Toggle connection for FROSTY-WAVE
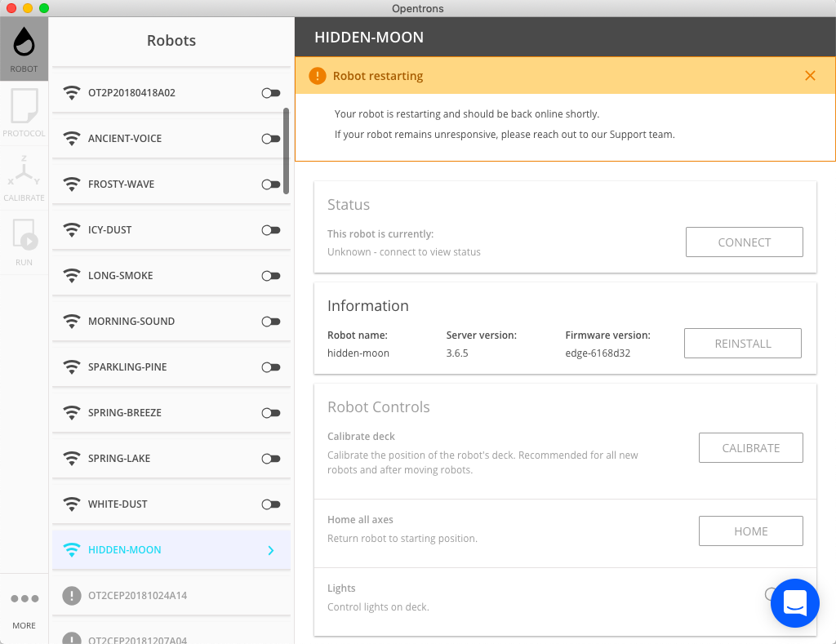836x644 pixels. tap(271, 184)
